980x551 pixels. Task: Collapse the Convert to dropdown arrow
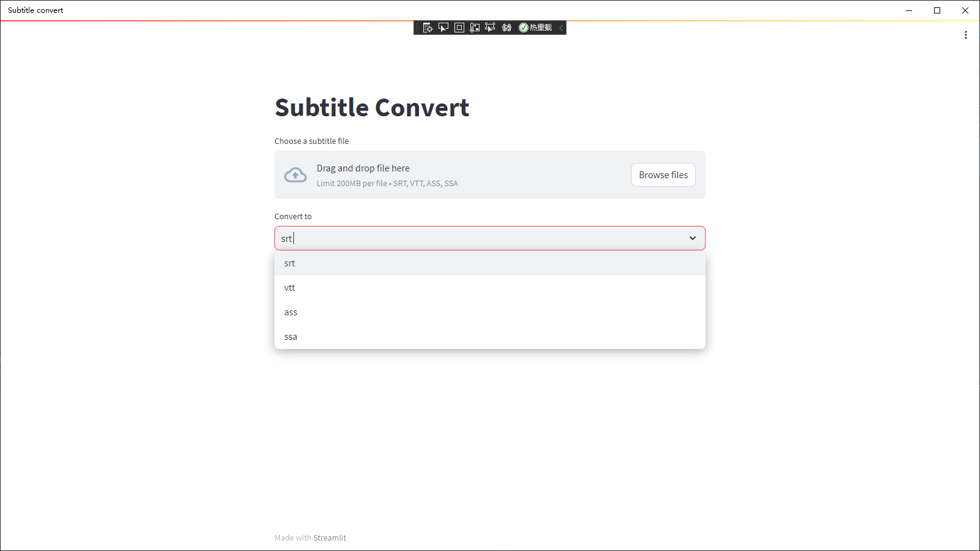tap(693, 238)
